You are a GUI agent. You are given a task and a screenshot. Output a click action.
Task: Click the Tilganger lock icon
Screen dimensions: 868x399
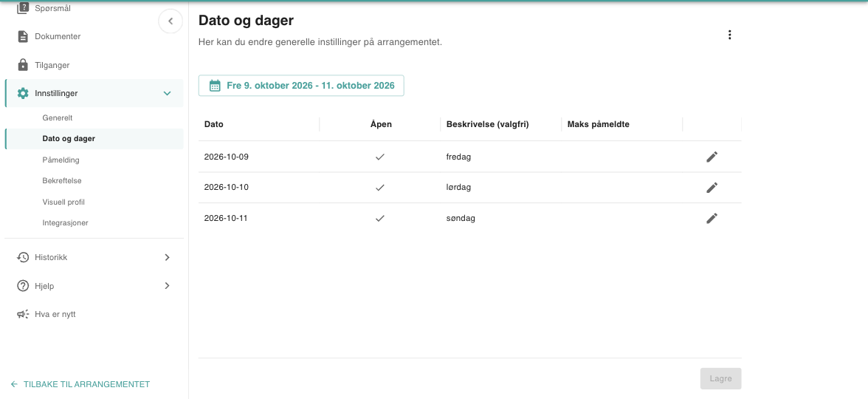23,65
